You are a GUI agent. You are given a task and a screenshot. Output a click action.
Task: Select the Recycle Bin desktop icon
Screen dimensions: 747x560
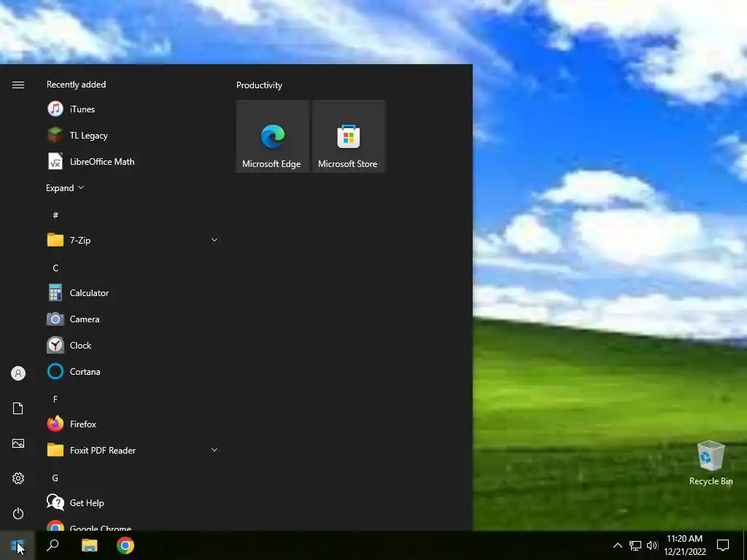click(x=711, y=463)
